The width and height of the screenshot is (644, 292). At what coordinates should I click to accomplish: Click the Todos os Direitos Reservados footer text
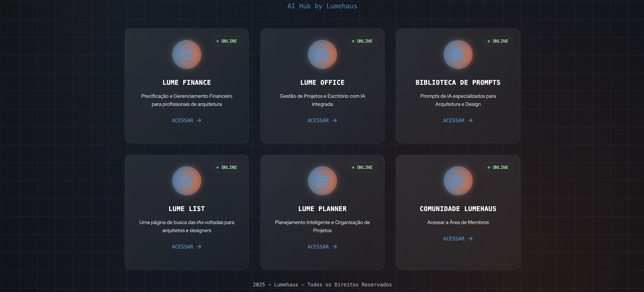click(349, 285)
